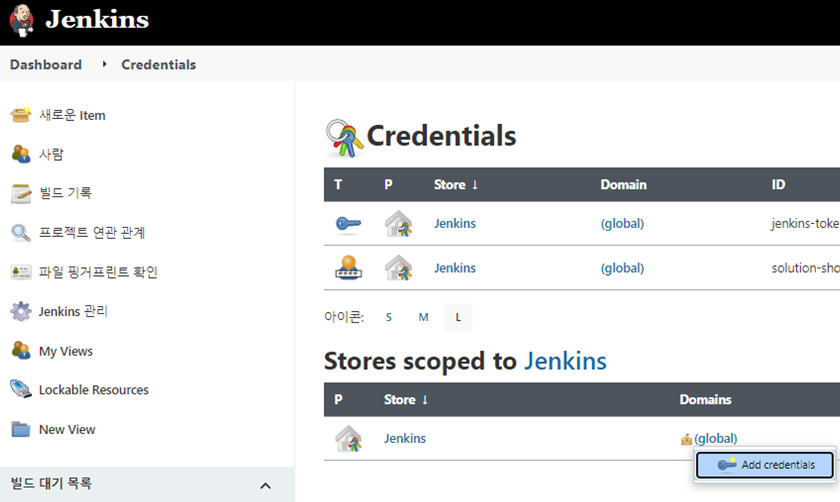This screenshot has height=502, width=840.
Task: Click the Lockable Resources USB icon
Action: tap(21, 389)
